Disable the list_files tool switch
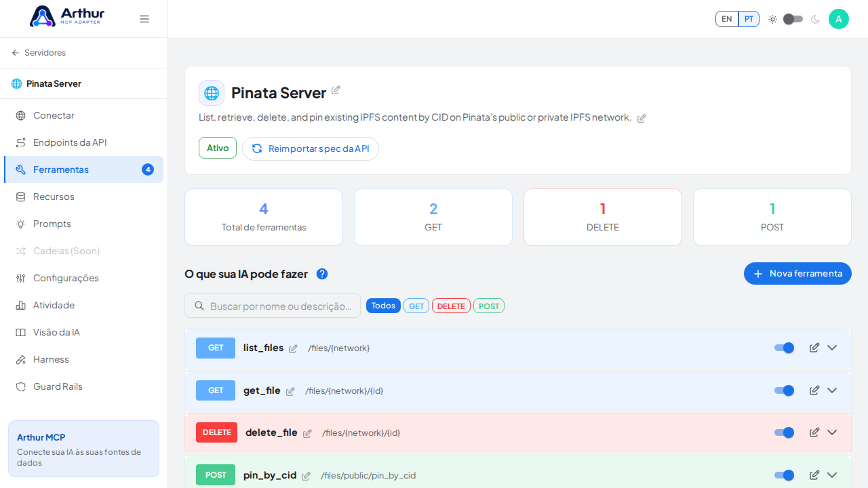The height and width of the screenshot is (488, 868). coord(785,348)
